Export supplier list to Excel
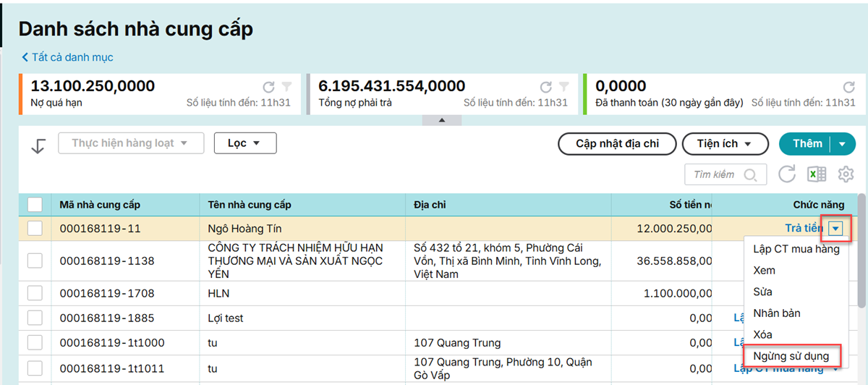Image resolution: width=868 pixels, height=385 pixels. point(817,174)
